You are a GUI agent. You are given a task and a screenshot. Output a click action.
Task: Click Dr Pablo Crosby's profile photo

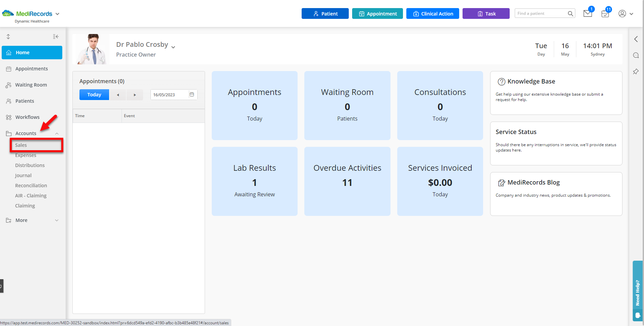(x=92, y=49)
